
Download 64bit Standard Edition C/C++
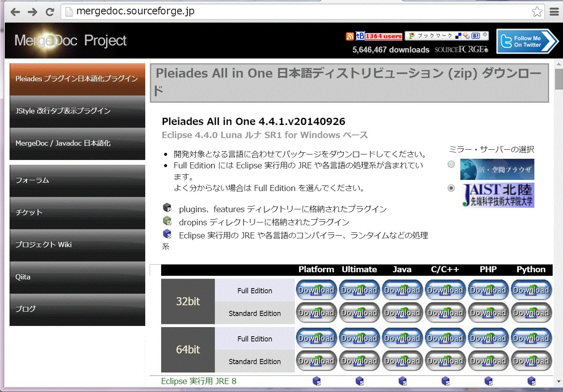(445, 361)
